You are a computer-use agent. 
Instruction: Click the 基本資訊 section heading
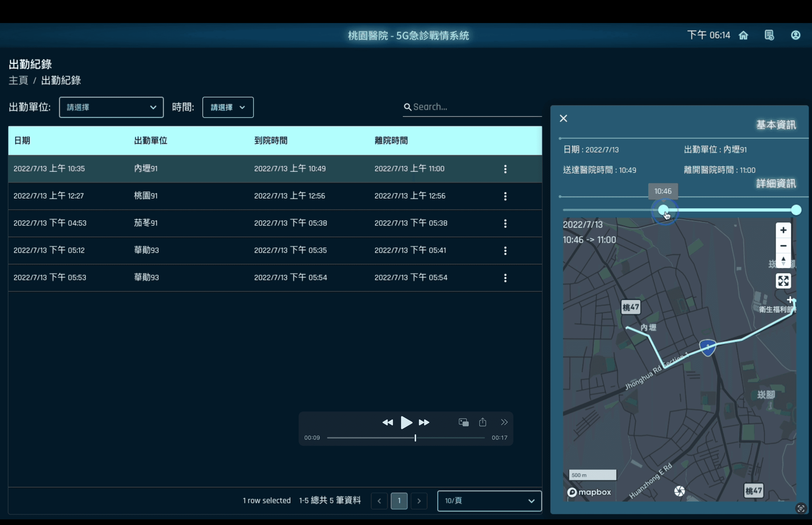[x=776, y=125]
